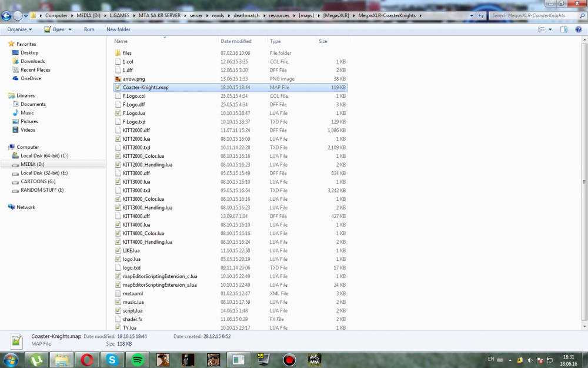Viewport: 588px width, 368px height.
Task: Toggle the preview pane icon
Action: tap(563, 29)
